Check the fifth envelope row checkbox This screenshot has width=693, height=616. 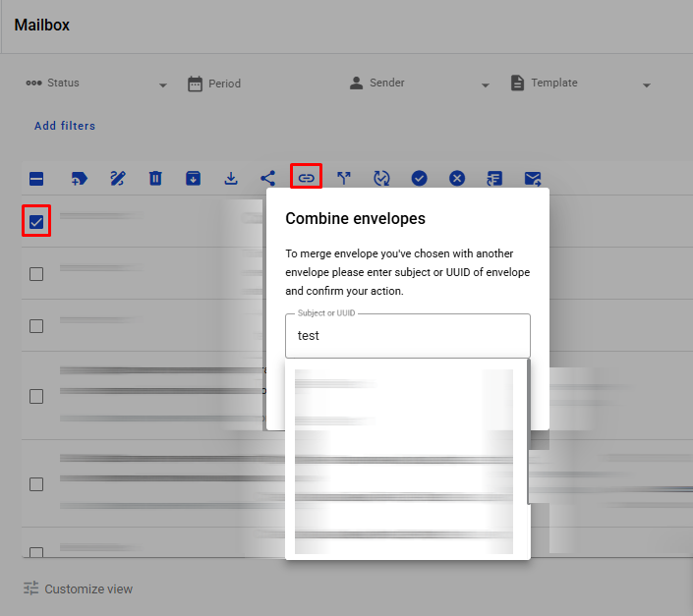tap(36, 484)
